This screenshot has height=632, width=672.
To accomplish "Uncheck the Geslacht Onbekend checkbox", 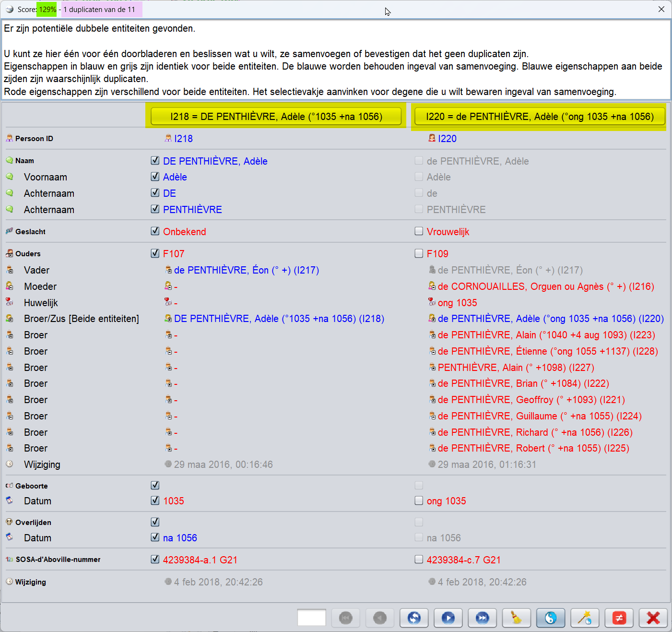I will click(x=155, y=231).
